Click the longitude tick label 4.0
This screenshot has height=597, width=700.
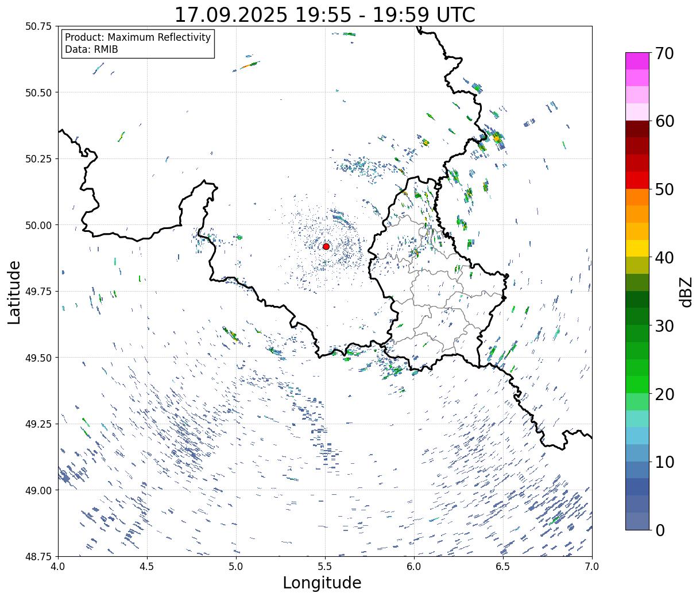point(58,566)
